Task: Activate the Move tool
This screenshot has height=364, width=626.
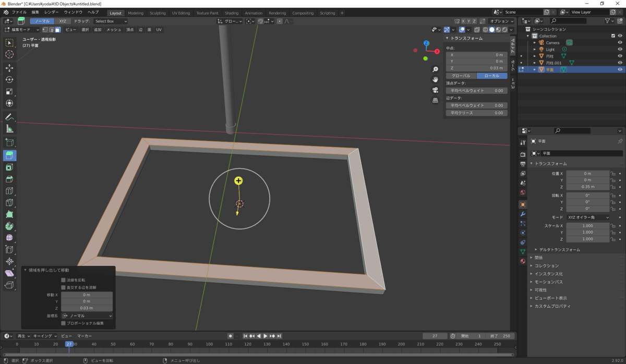Action: pos(9,68)
